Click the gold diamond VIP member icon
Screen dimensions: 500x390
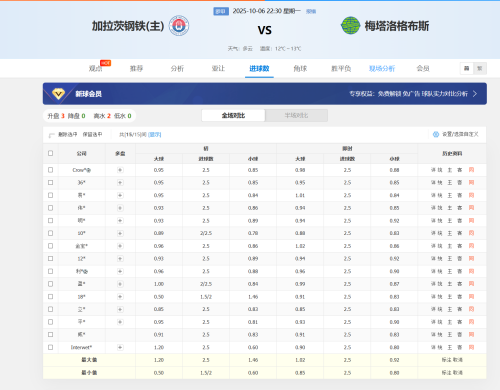pos(58,94)
